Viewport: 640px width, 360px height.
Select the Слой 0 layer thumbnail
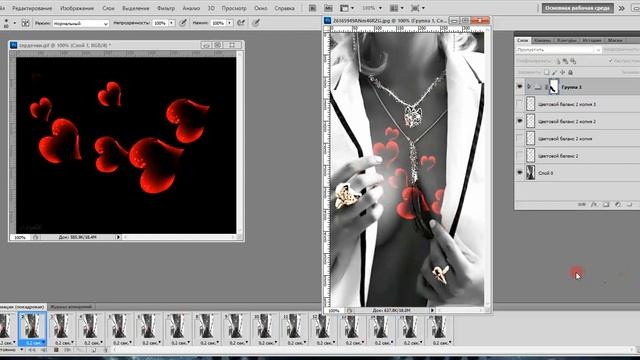(530, 173)
